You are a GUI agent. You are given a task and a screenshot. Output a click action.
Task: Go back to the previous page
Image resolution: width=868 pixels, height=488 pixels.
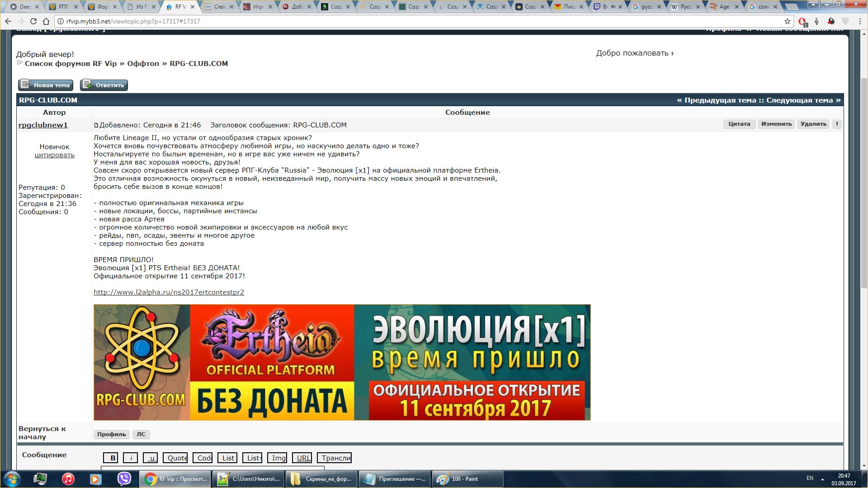[x=8, y=21]
